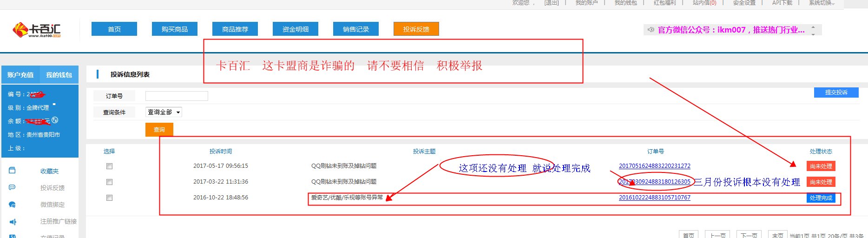Click the 卡百汇 logo
This screenshot has height=238, width=868.
point(37,30)
